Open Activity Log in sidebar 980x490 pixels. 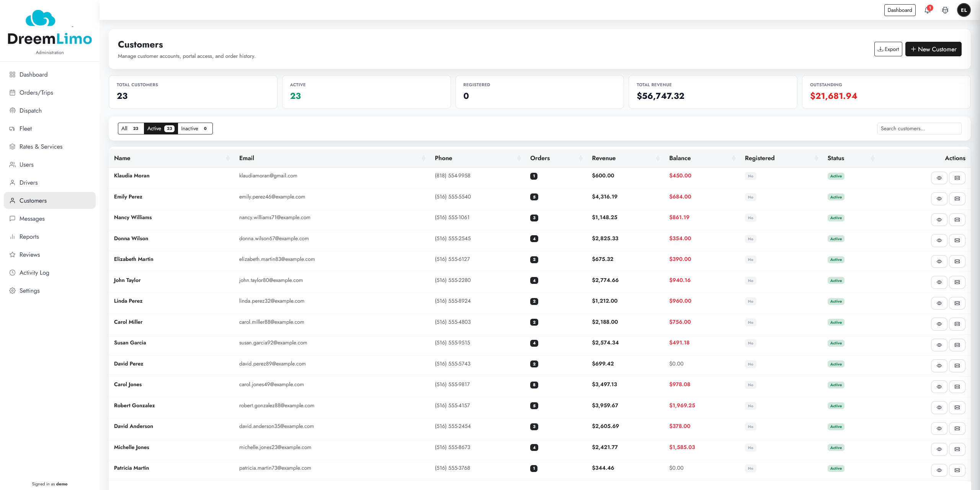(50, 272)
